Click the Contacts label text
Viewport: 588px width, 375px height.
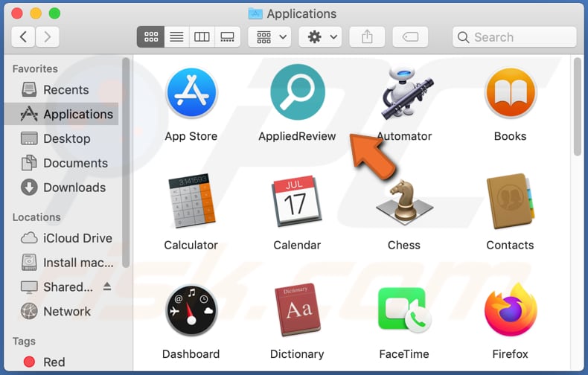coord(510,245)
